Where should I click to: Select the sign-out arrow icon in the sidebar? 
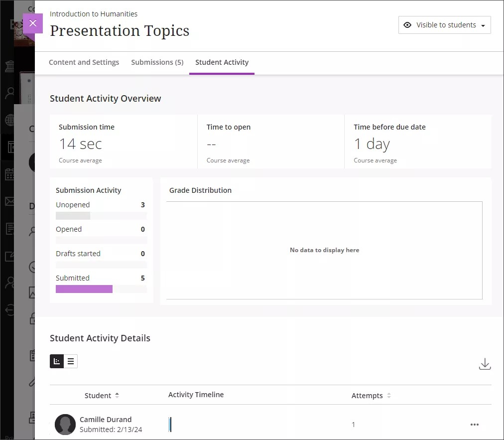[8, 310]
